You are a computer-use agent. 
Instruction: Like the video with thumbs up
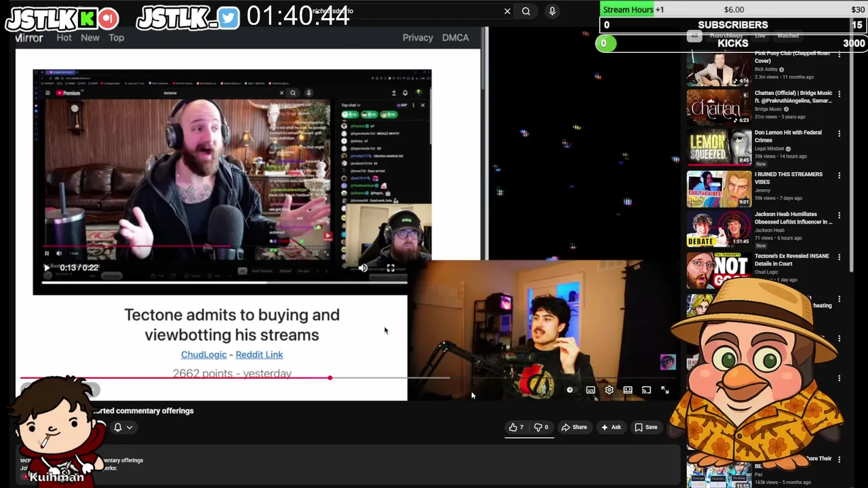517,427
